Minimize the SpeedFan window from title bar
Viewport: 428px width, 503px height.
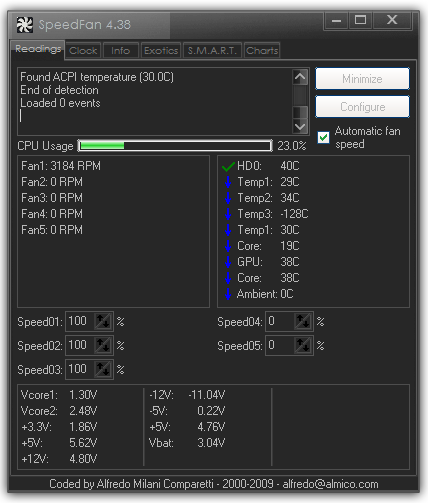(x=336, y=21)
